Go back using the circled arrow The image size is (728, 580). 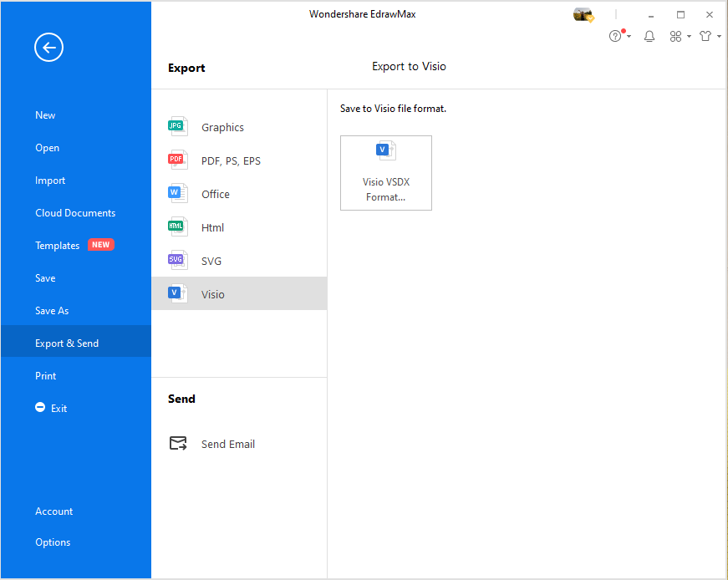pyautogui.click(x=48, y=48)
